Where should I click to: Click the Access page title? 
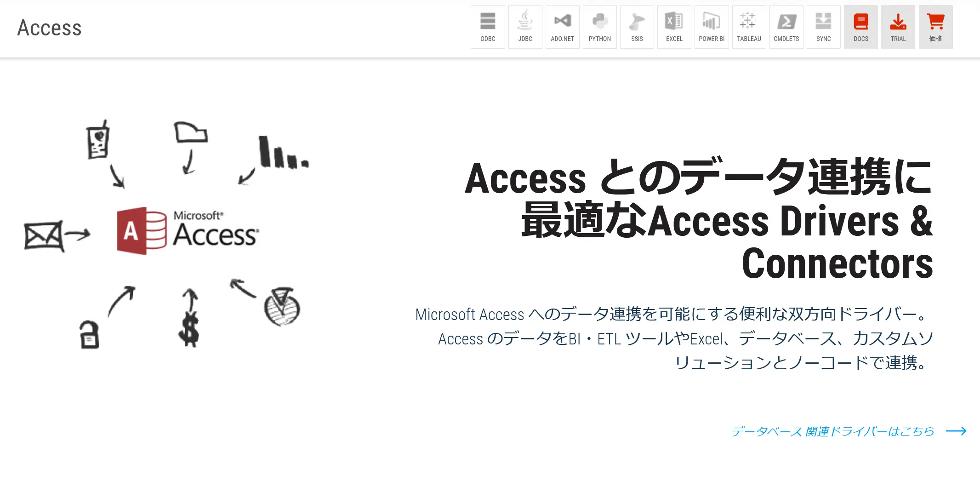[x=49, y=28]
